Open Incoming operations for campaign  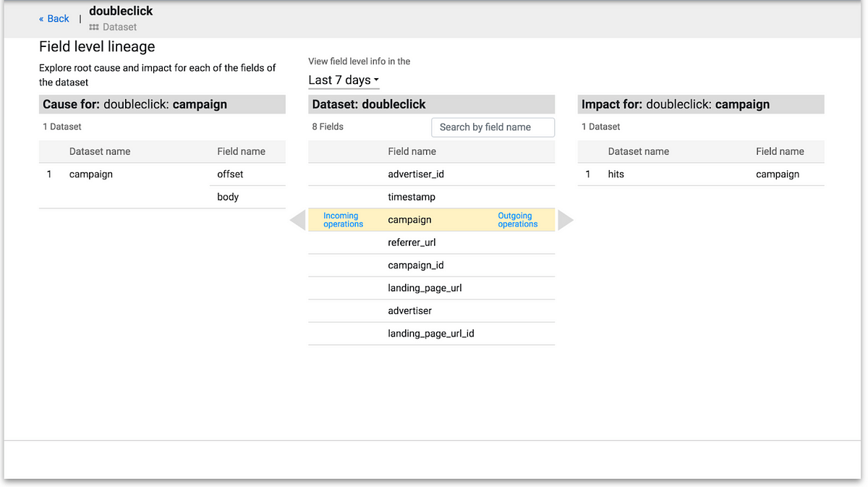(343, 220)
